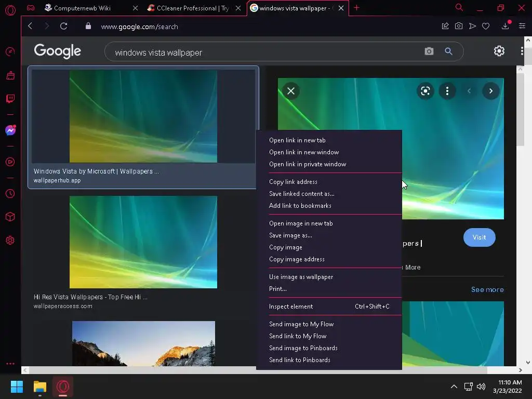Close the image preview panel
532x399 pixels.
pyautogui.click(x=291, y=91)
